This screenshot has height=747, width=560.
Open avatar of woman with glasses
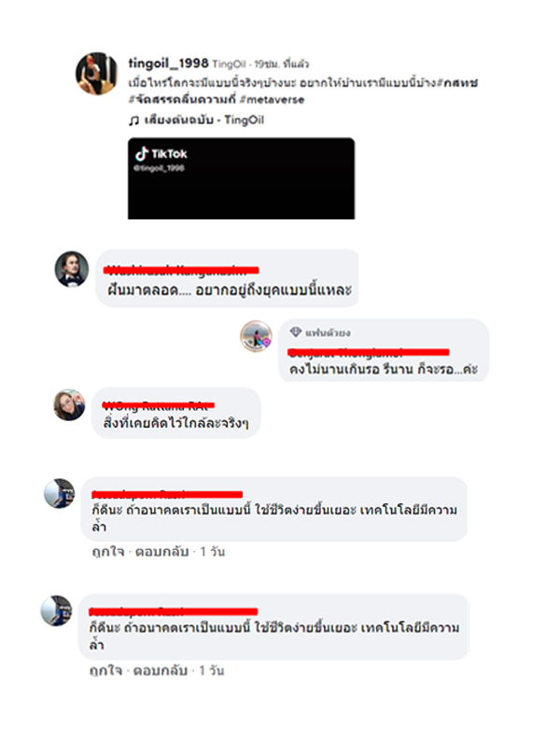[x=69, y=405]
